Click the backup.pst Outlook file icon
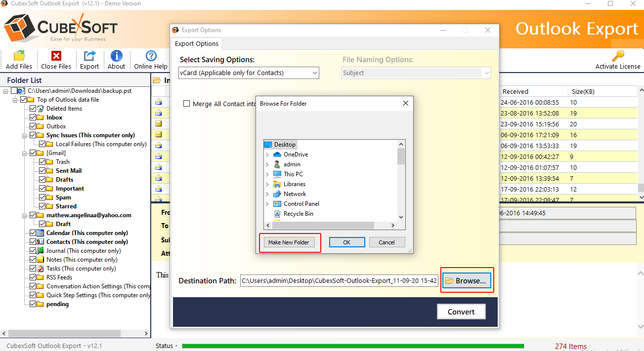The image size is (644, 351). coord(20,91)
